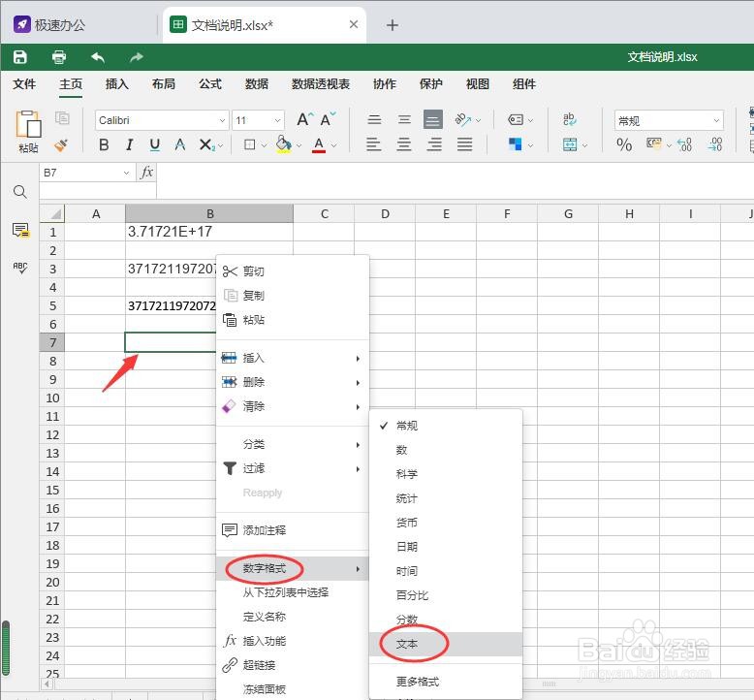754x700 pixels.
Task: Select 粘贴 in the context menu
Action: coord(293,320)
